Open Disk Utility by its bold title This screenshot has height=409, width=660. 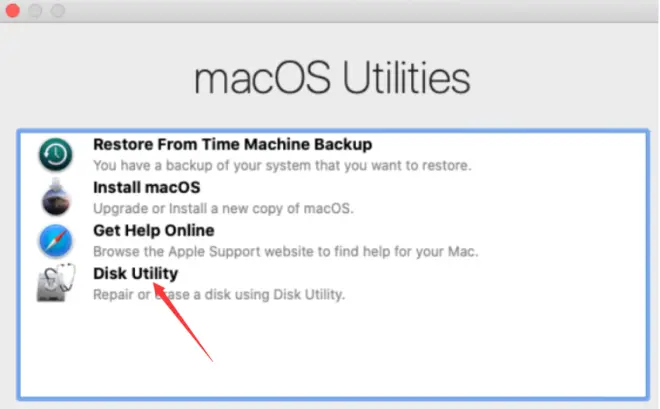tap(136, 274)
